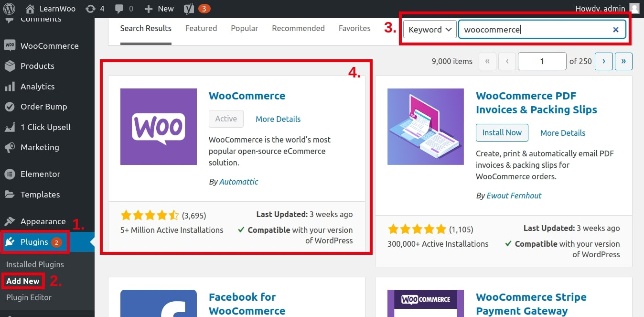The image size is (644, 317).
Task: Open WooCommerce PDF Invoices & Packing Slips title
Action: 537,103
